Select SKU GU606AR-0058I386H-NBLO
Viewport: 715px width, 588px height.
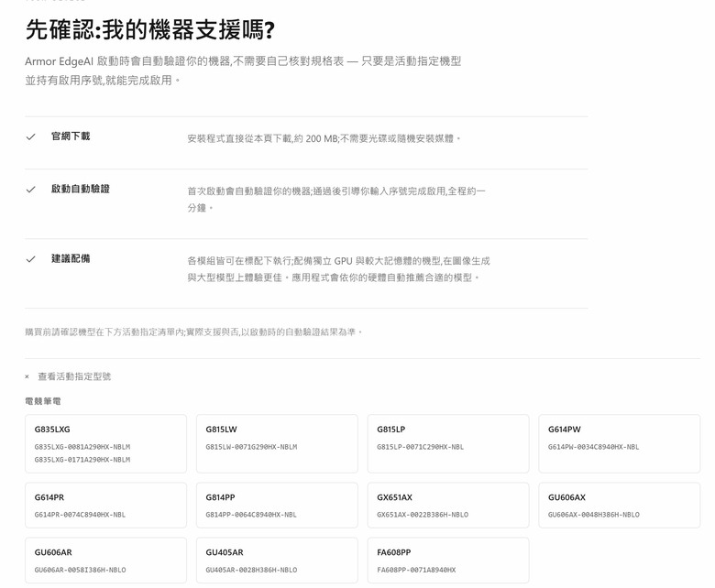81,570
